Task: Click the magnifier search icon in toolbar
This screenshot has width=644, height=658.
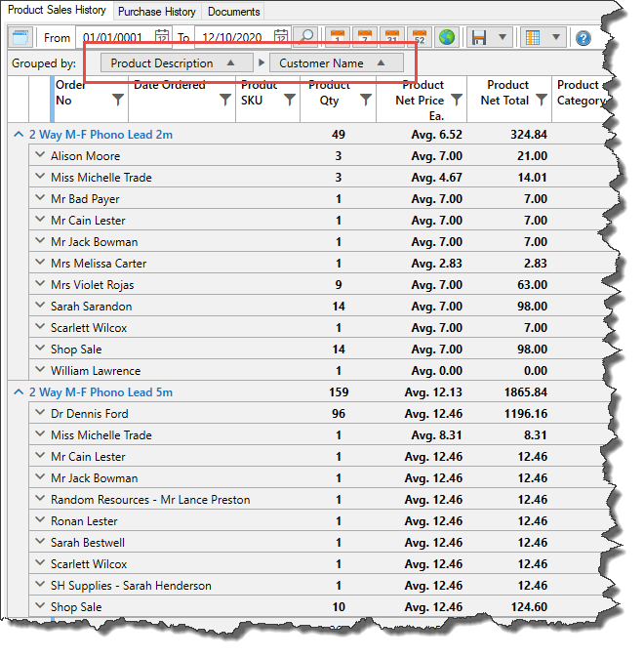Action: pyautogui.click(x=305, y=37)
